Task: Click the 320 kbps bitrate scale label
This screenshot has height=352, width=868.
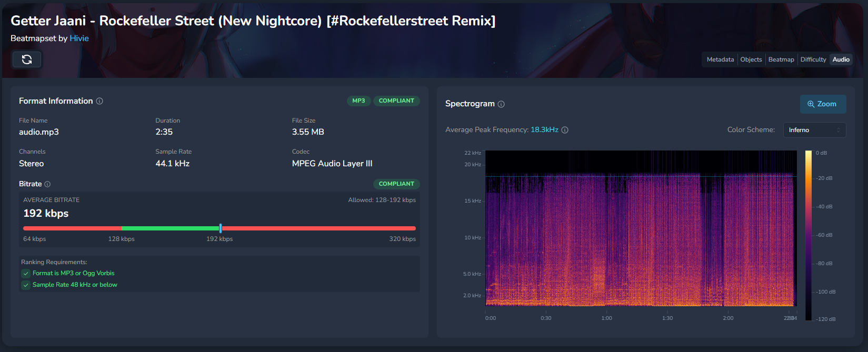Action: [x=402, y=239]
